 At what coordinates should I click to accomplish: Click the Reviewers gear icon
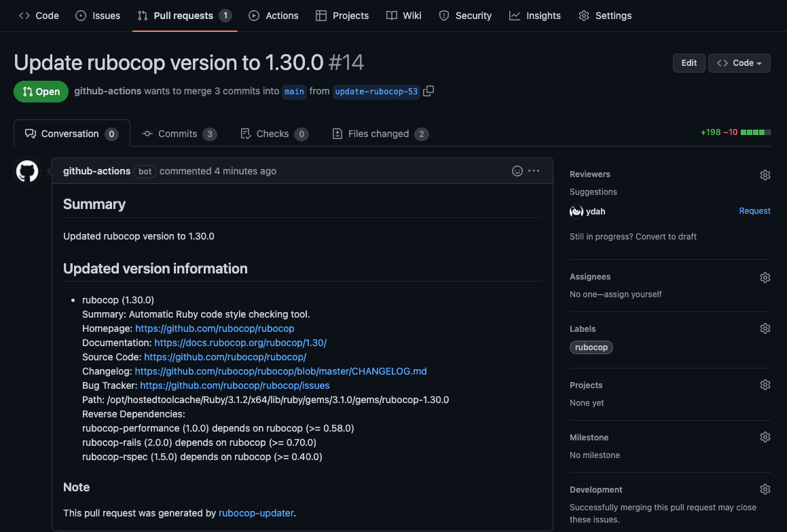coord(765,175)
